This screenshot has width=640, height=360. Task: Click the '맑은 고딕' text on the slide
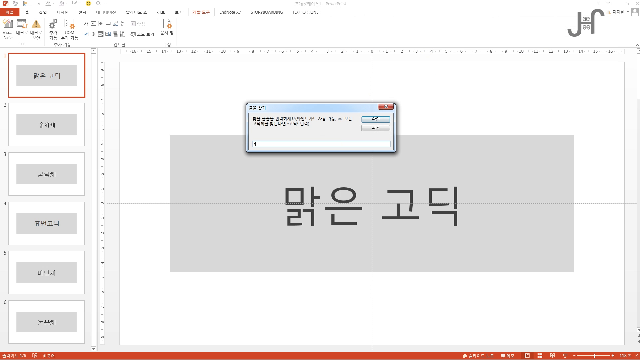coord(371,206)
